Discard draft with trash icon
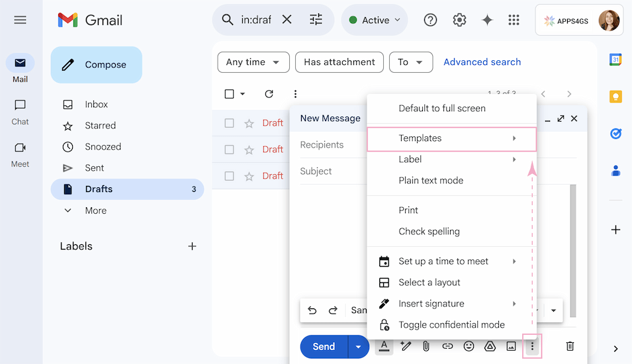 point(570,346)
